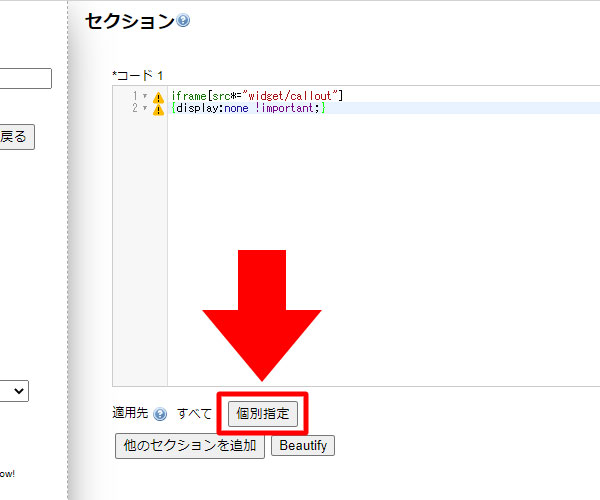This screenshot has height=500, width=600.
Task: Click the warning icon on code line 2
Action: (158, 110)
